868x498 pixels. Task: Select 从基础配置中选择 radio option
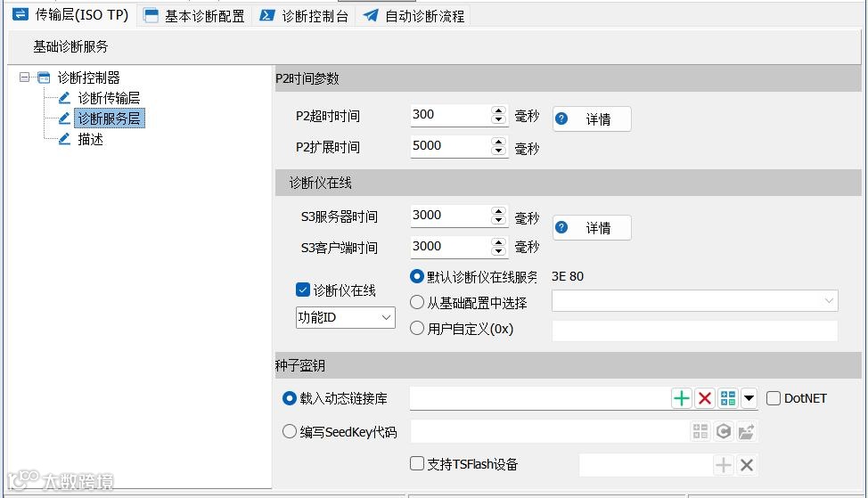(x=417, y=302)
